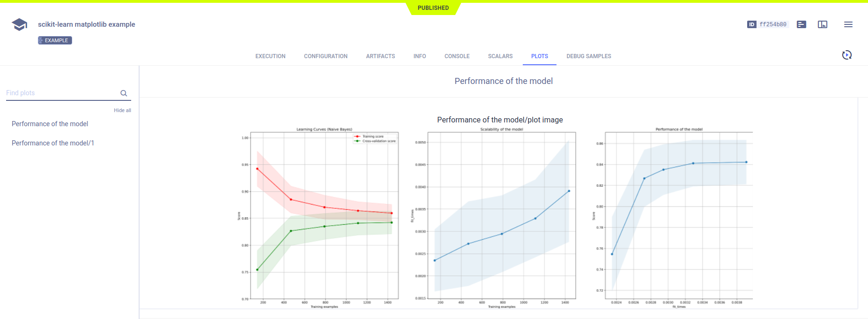Click the auto-refresh icon
Image resolution: width=868 pixels, height=319 pixels.
(846, 55)
